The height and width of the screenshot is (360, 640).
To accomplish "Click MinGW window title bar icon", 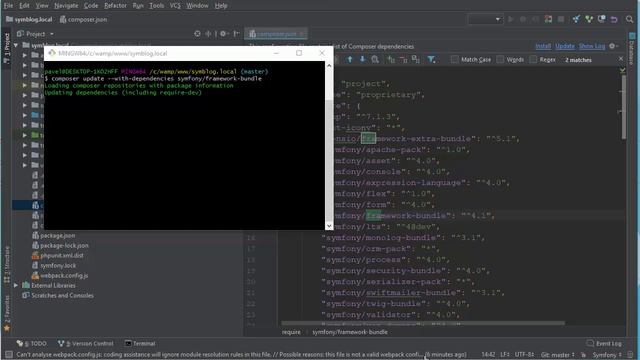I will click(x=52, y=53).
